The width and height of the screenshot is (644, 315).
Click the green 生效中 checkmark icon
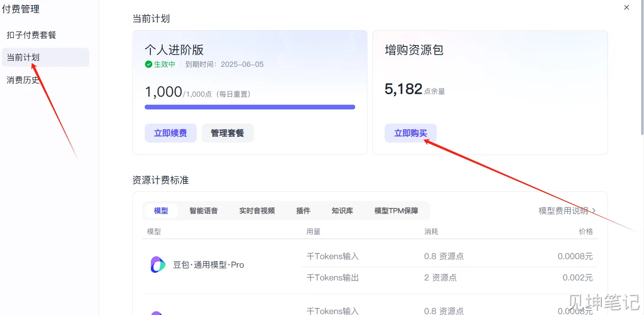click(x=148, y=64)
